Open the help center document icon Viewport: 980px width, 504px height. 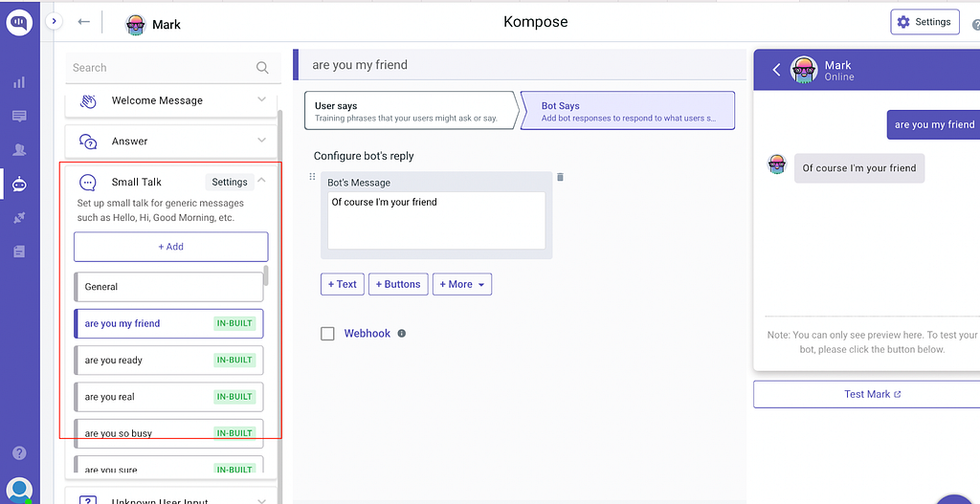[x=19, y=252]
